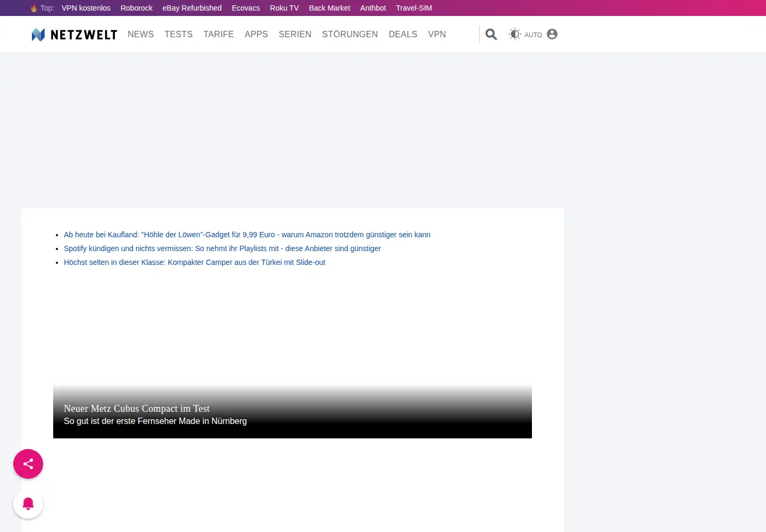
Task: Open the search magnifier icon
Action: 491,35
